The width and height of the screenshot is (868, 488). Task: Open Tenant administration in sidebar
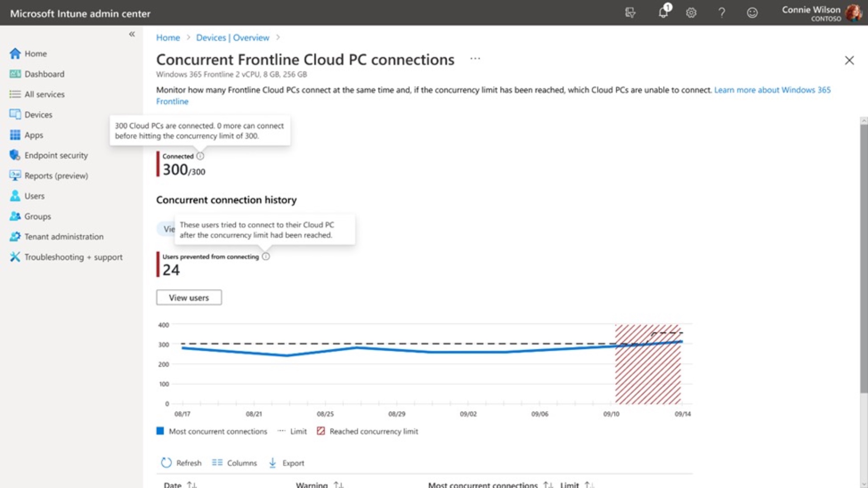pyautogui.click(x=56, y=237)
